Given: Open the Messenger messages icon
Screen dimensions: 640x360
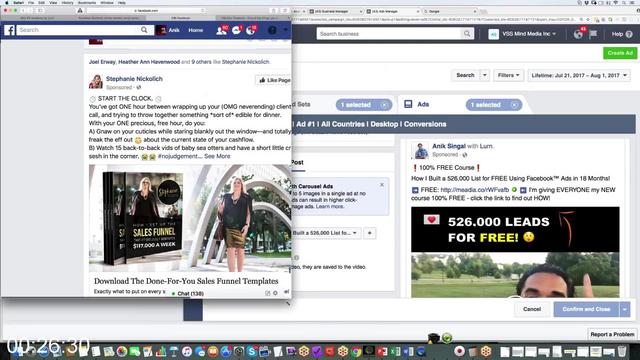Looking at the screenshot, I should 236,30.
